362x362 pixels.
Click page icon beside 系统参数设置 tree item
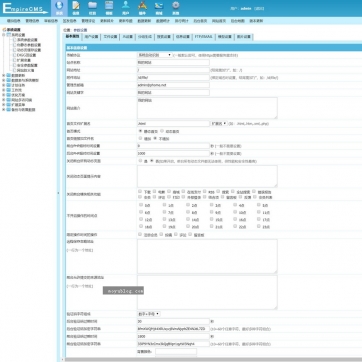pos(15,40)
